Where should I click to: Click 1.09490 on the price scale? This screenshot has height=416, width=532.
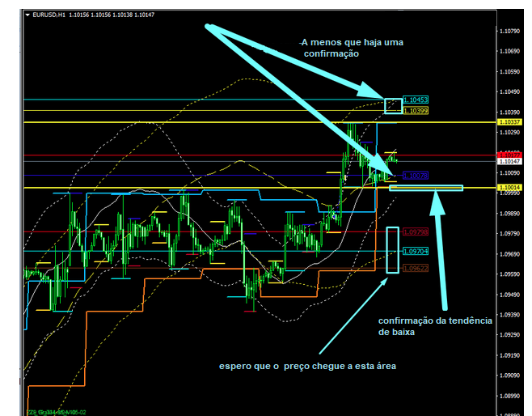click(509, 295)
